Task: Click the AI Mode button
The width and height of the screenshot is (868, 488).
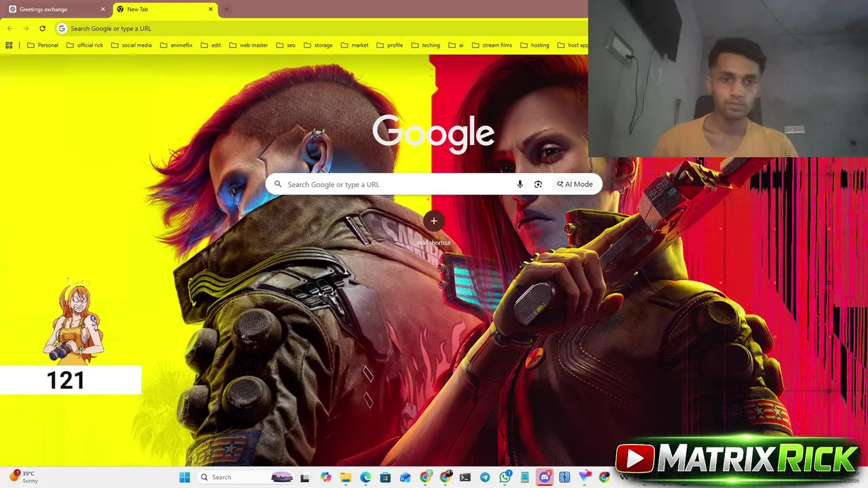Action: coord(575,184)
